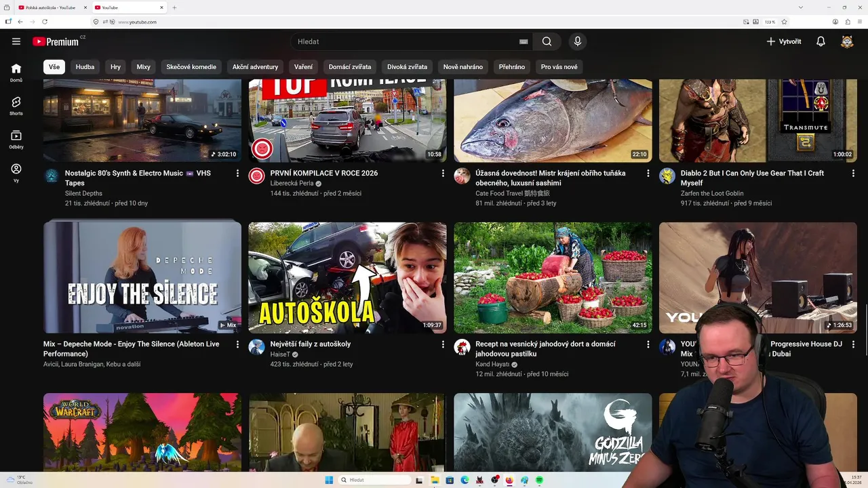This screenshot has height=488, width=868.
Task: Open Silent Depths channel avatar
Action: pos(52,176)
